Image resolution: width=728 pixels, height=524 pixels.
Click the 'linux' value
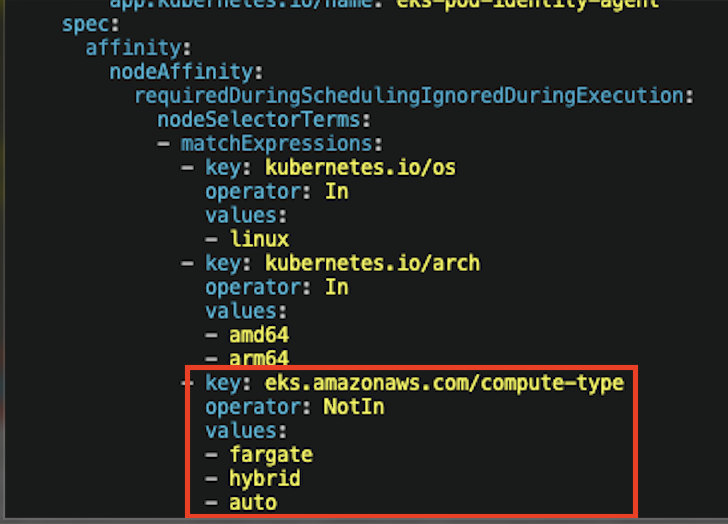(x=259, y=240)
